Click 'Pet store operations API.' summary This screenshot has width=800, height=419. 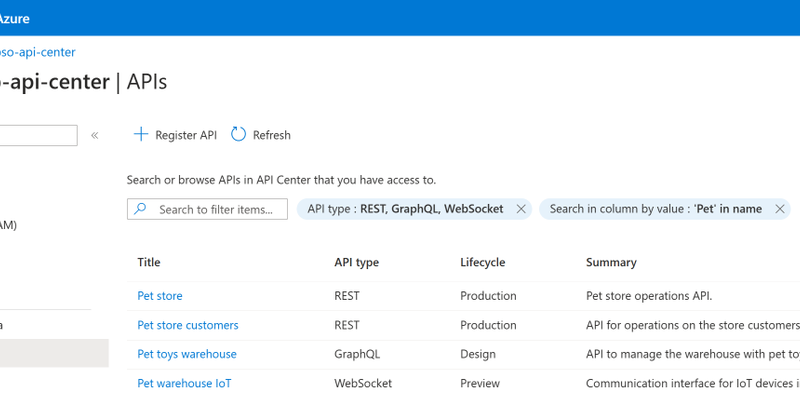(x=649, y=296)
